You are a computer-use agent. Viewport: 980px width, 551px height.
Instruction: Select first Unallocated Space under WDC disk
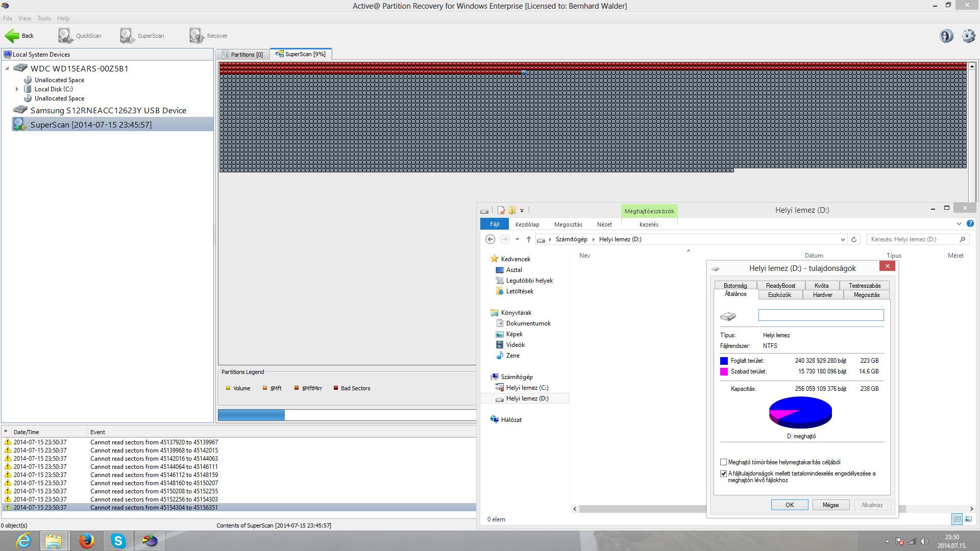coord(59,80)
